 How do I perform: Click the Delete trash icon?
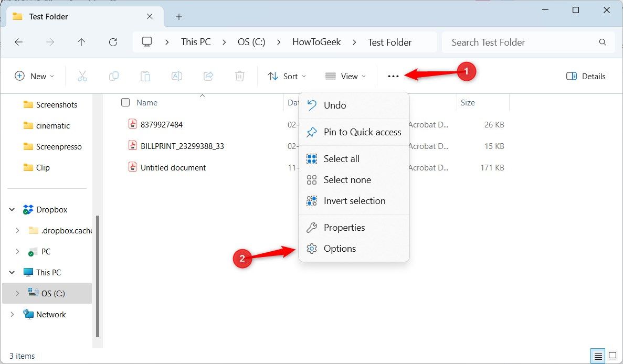click(x=239, y=76)
